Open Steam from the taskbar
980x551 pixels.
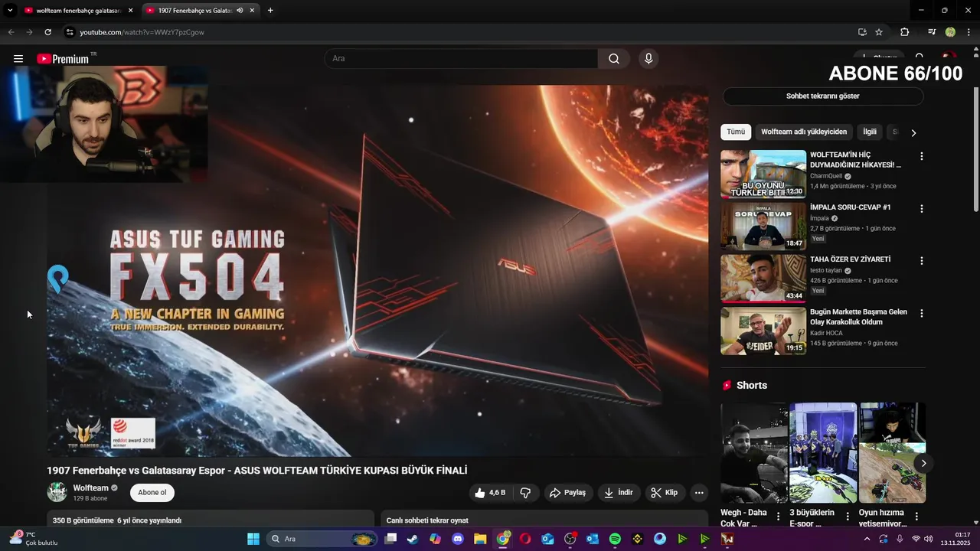click(413, 539)
